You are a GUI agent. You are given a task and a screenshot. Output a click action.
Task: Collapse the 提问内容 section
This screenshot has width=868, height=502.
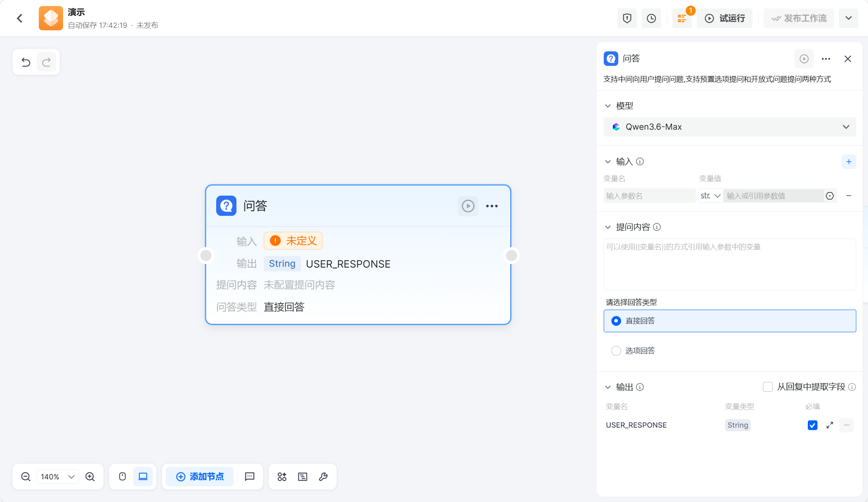[x=608, y=227]
